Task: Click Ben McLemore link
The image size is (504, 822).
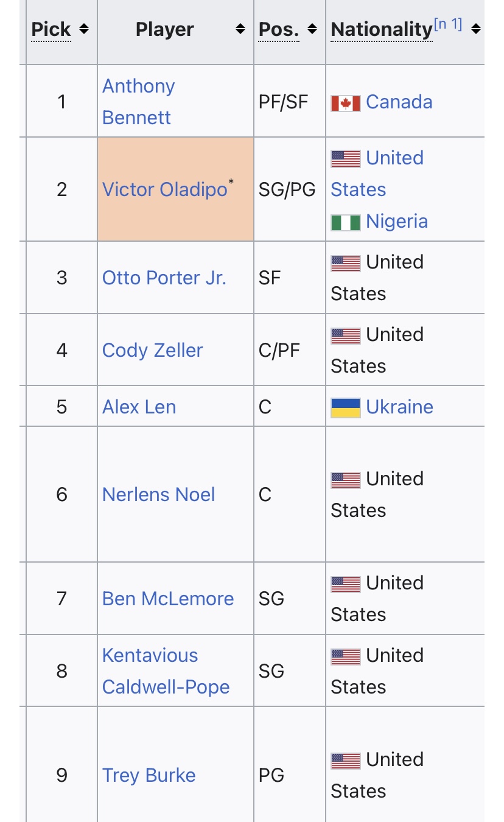Action: 168,599
